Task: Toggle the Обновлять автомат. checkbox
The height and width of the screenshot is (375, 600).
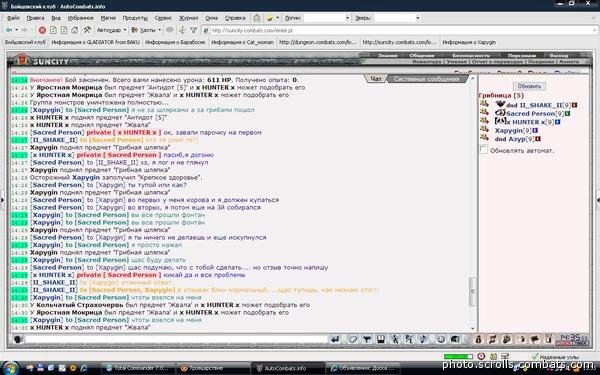Action: (484, 150)
